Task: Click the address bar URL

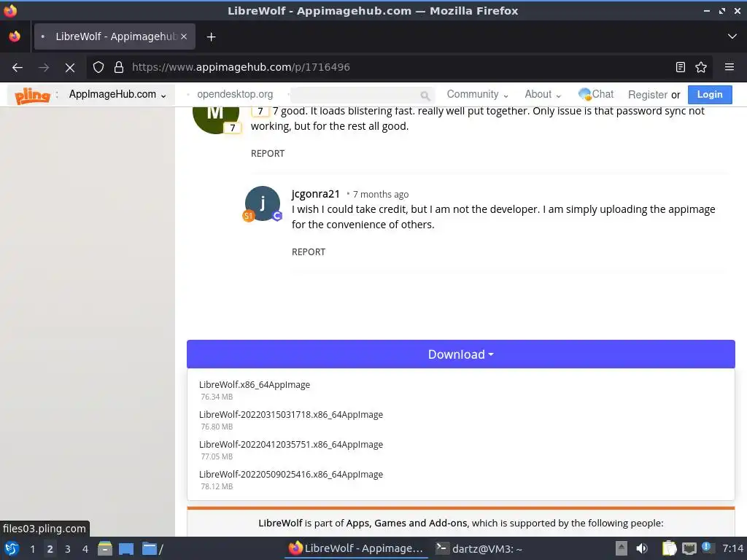Action: coord(241,67)
